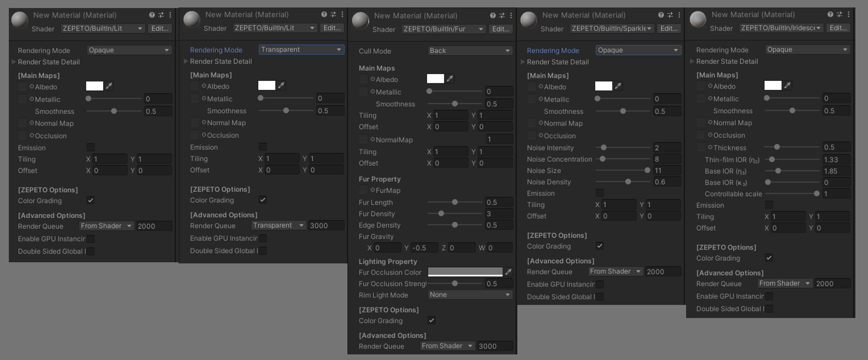Open presets icon in Lit Opaque panel header
The width and height of the screenshot is (868, 360).
coord(161,15)
